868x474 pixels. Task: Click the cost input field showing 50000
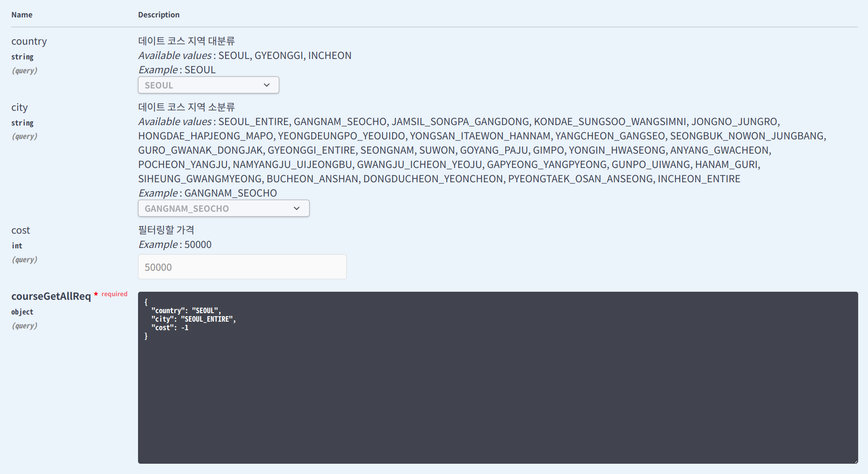click(x=242, y=267)
